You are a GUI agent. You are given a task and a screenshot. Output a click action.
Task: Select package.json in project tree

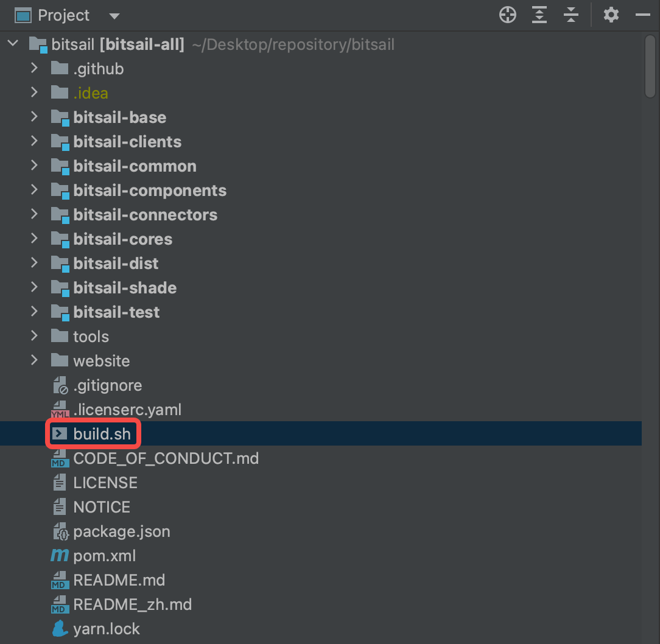click(121, 531)
